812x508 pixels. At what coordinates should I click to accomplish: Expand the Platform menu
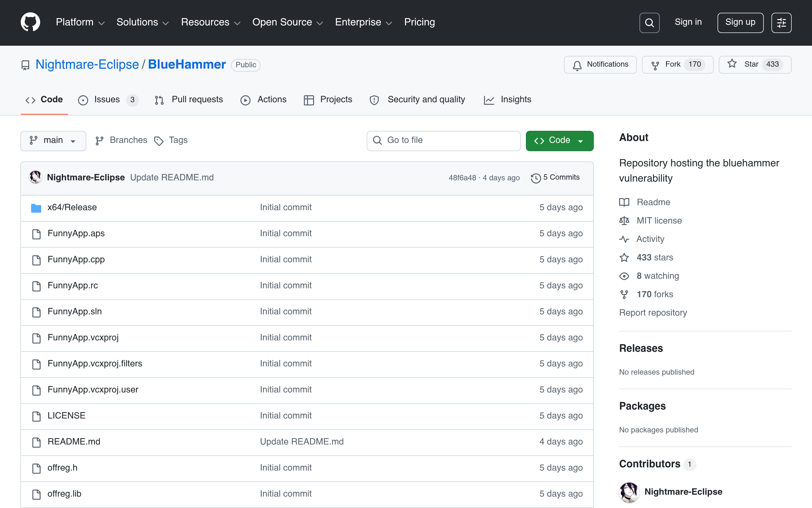click(x=80, y=22)
